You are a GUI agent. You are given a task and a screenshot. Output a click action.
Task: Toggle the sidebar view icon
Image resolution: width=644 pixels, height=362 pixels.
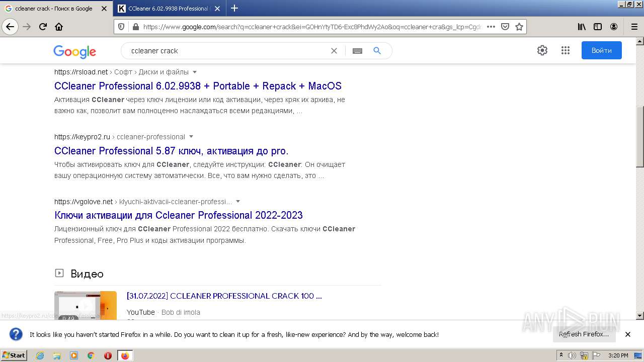pyautogui.click(x=598, y=27)
